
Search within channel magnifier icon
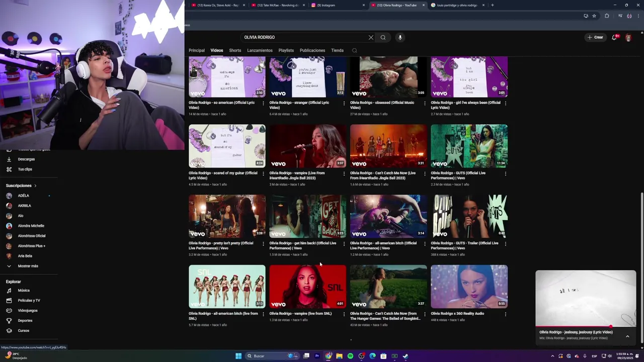354,50
